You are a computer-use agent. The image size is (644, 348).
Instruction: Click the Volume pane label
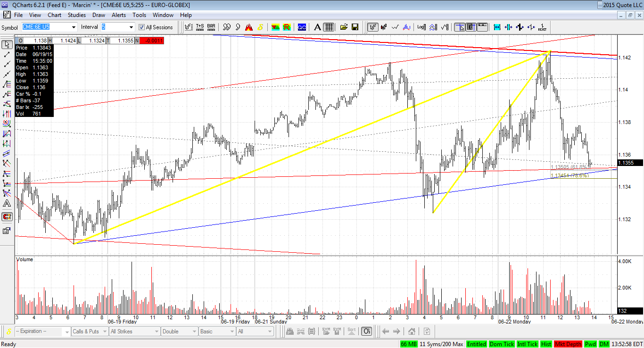coord(25,259)
